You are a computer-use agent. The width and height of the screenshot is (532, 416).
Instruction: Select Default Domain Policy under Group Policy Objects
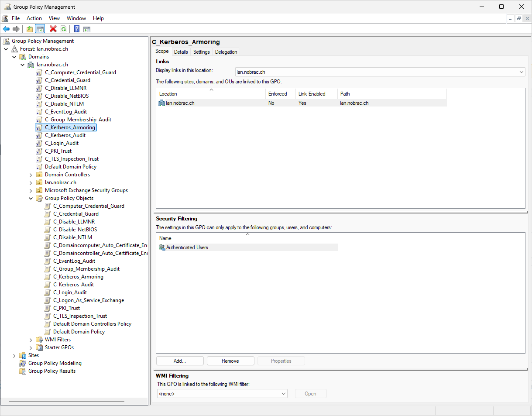coord(79,332)
